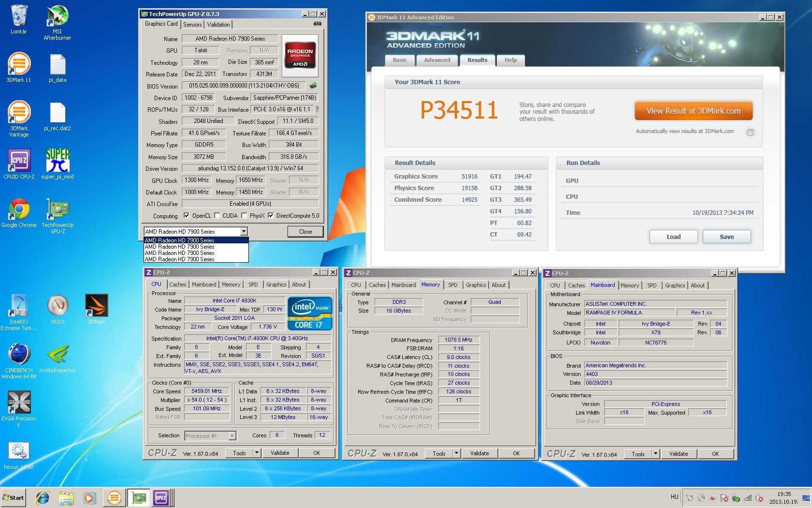Switch to the Sensors tab in GPU-Z
The width and height of the screenshot is (812, 508).
tap(192, 24)
